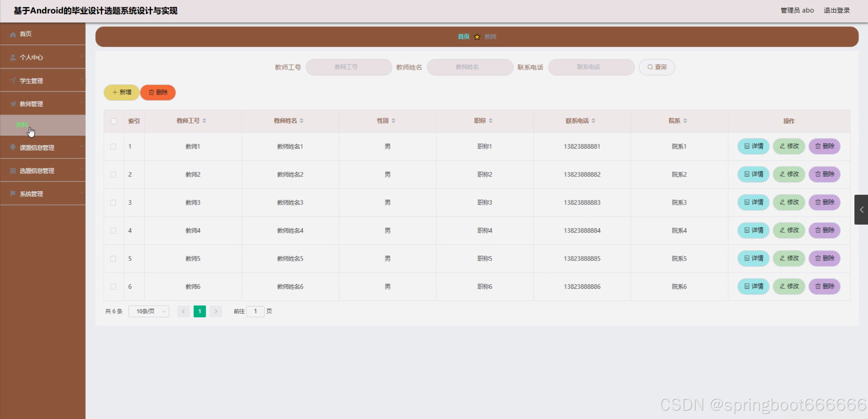Collapse the right side panel arrow

[861, 210]
